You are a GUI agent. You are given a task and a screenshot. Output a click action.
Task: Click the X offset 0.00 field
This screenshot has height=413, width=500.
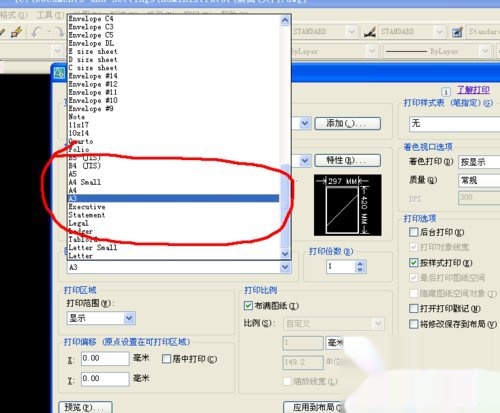click(105, 359)
